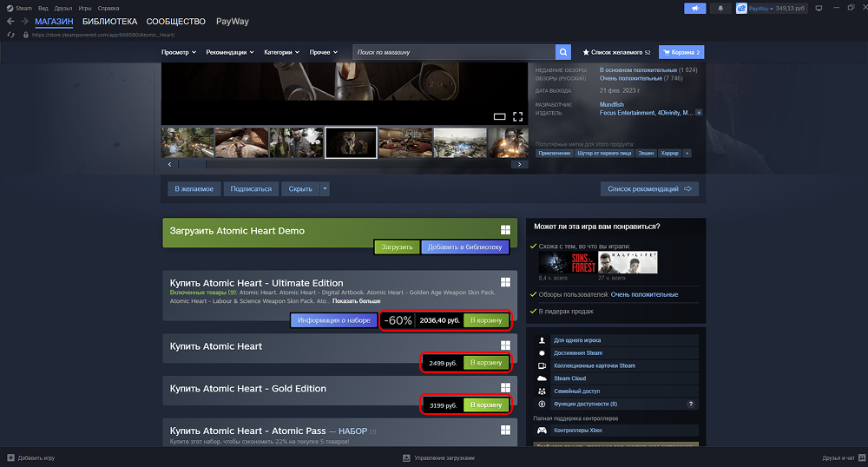Open the Просмотр dropdown

[179, 52]
